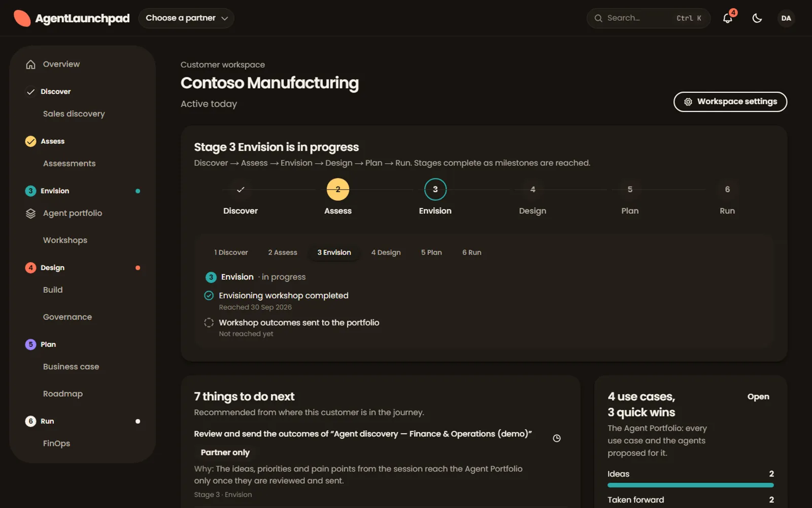The height and width of the screenshot is (508, 812).
Task: Select the 3 Envision tab
Action: 334,252
